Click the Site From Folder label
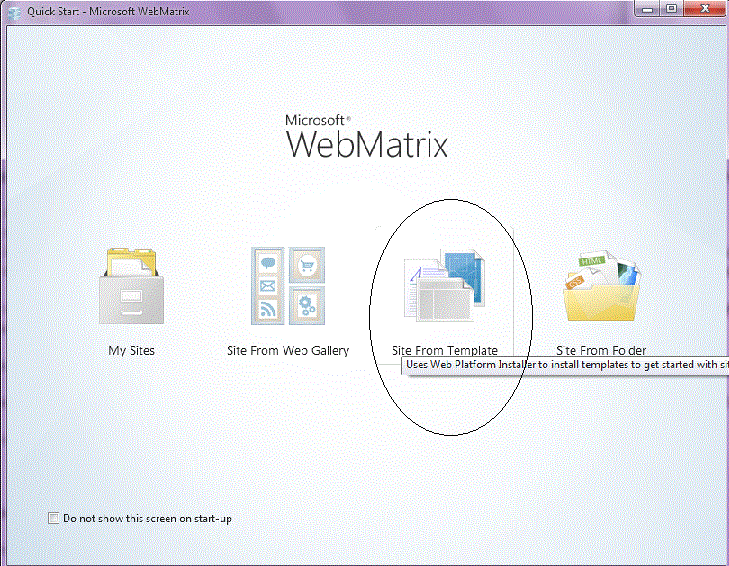This screenshot has height=566, width=729. point(601,351)
